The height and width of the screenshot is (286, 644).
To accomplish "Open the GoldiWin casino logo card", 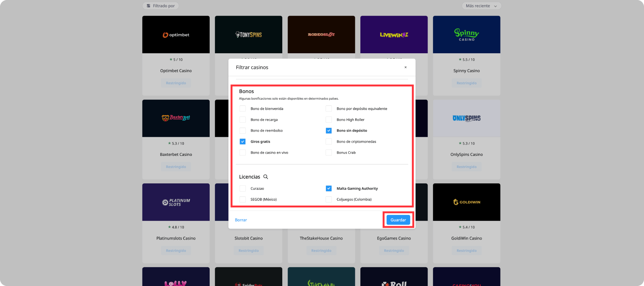I will 467,202.
